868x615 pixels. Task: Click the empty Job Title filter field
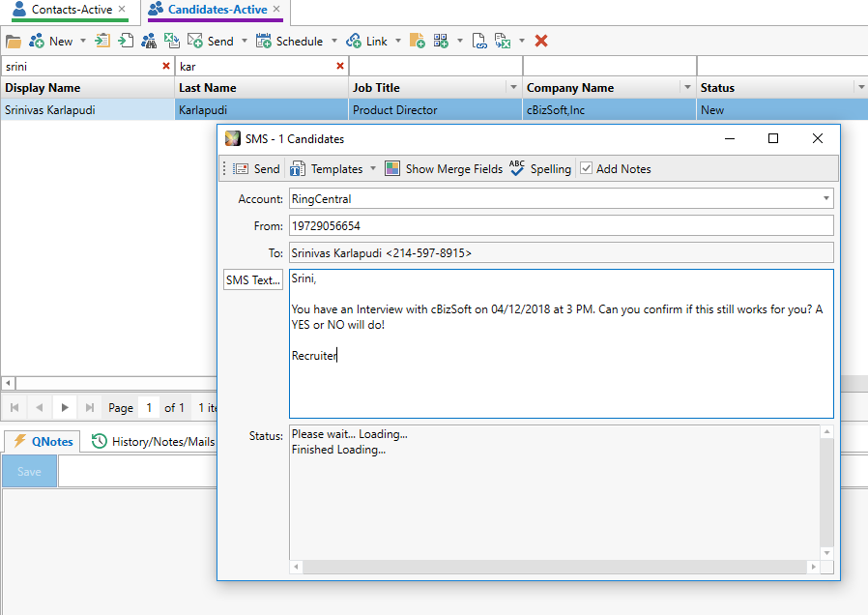(x=436, y=67)
